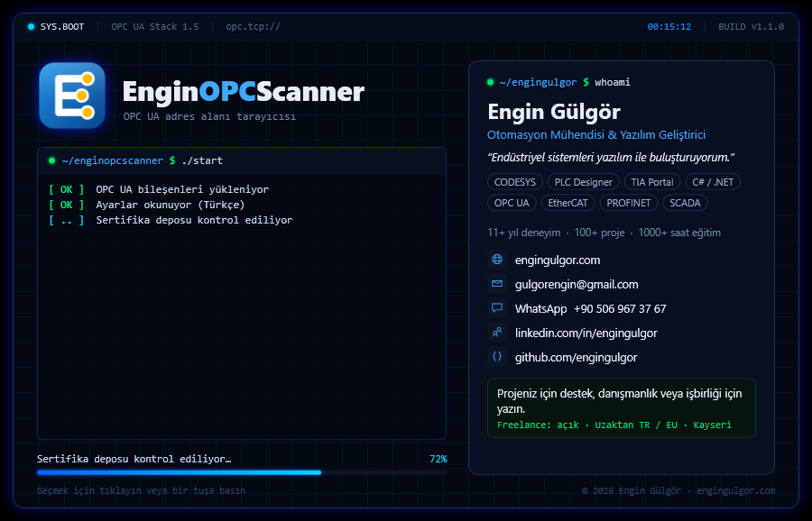The width and height of the screenshot is (812, 521).
Task: Click the C# / .NET skill tag
Action: coord(713,181)
